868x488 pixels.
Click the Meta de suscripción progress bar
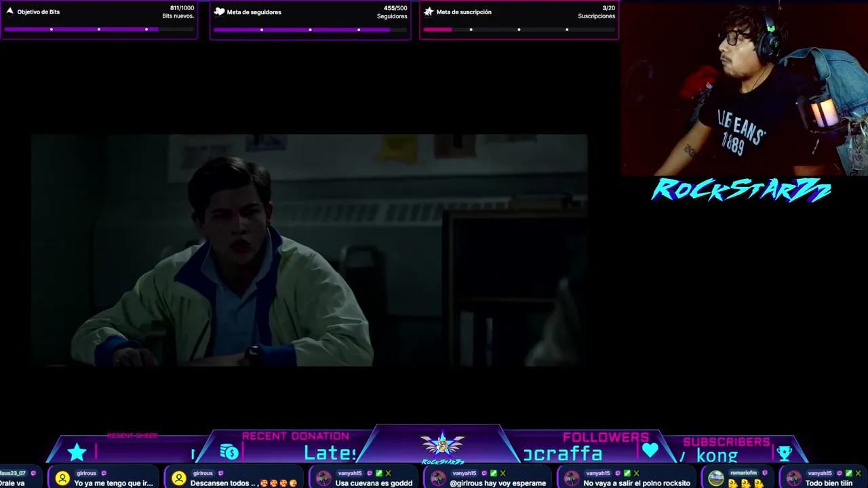[x=519, y=29]
